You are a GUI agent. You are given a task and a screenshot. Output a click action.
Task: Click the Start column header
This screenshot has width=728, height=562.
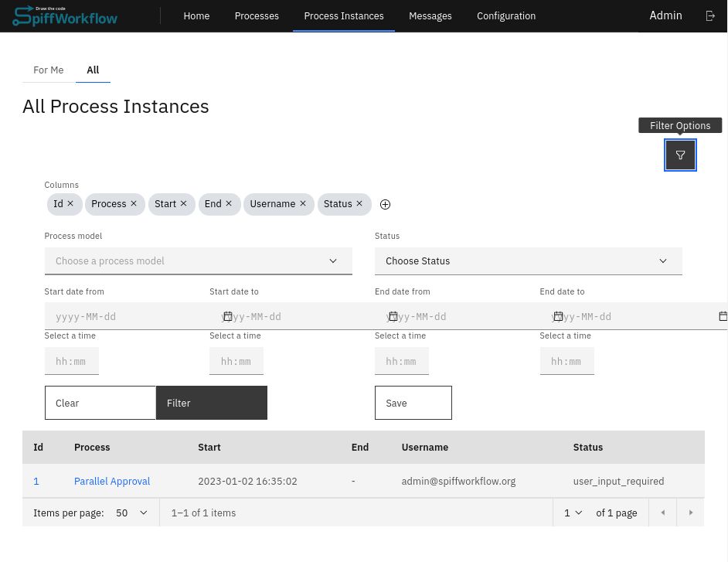click(209, 448)
